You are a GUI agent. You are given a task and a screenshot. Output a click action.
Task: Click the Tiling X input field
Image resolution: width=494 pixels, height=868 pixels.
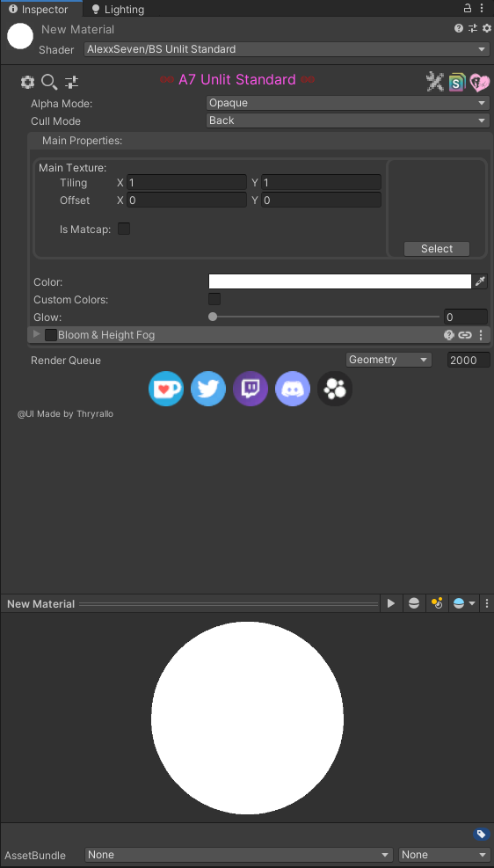tap(186, 183)
